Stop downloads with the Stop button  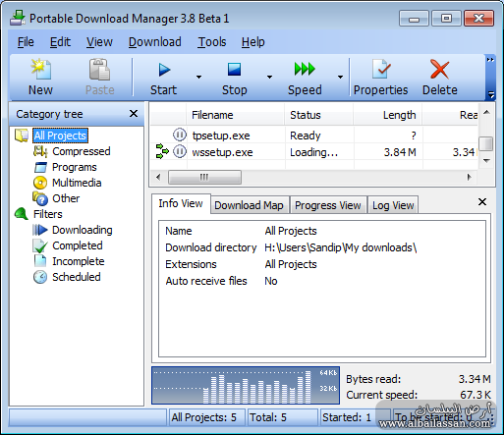[x=234, y=78]
